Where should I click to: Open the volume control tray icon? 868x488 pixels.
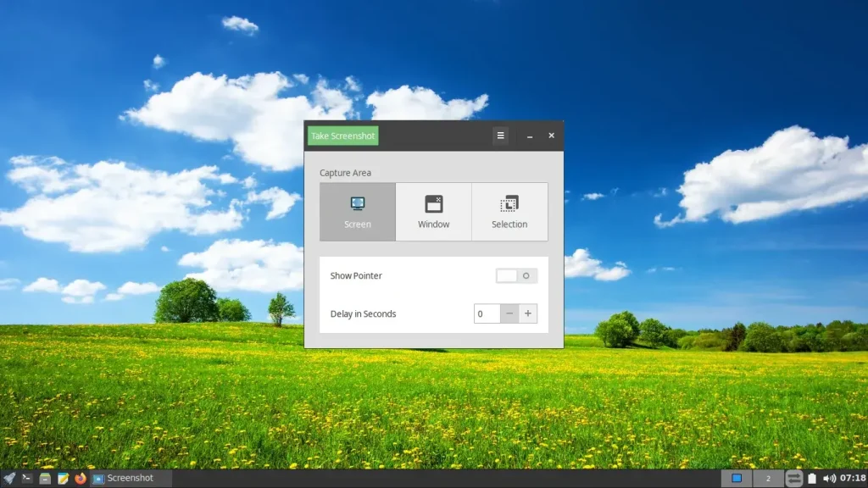[x=829, y=478]
